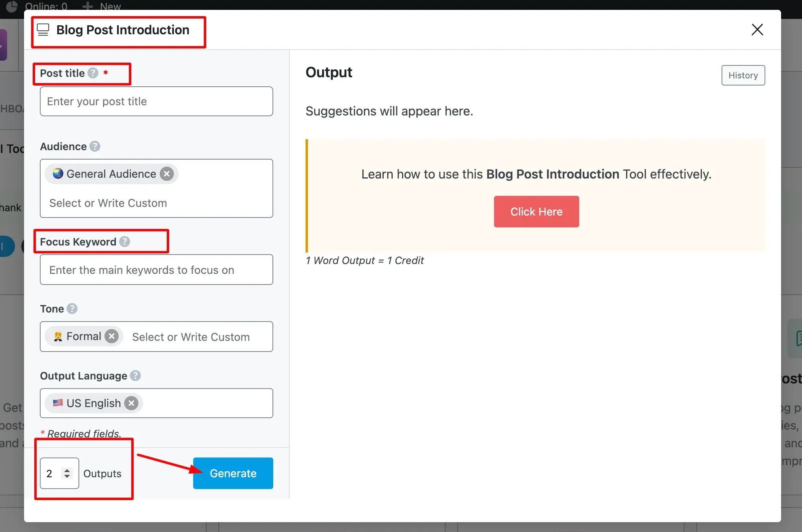Close the Blog Post Introduction dialog
The width and height of the screenshot is (802, 532).
pos(757,30)
